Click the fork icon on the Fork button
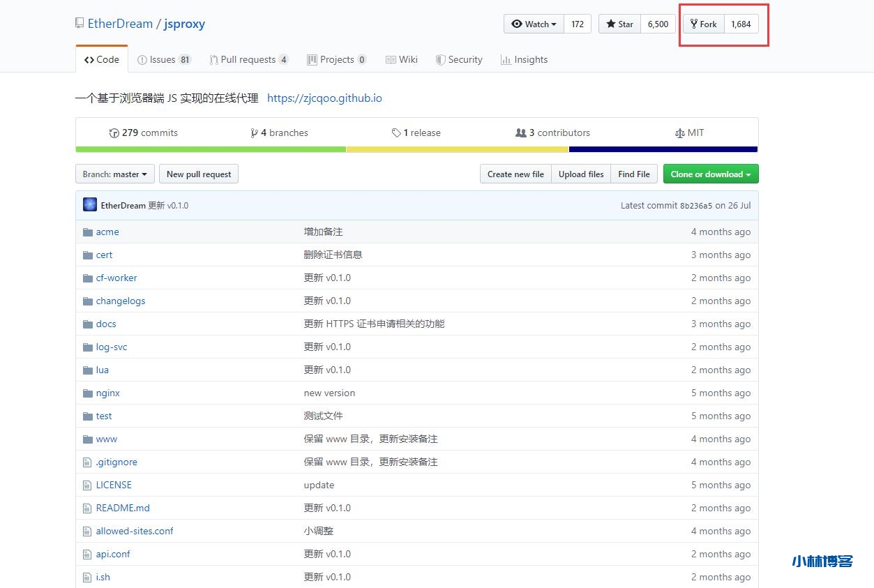 pos(692,23)
